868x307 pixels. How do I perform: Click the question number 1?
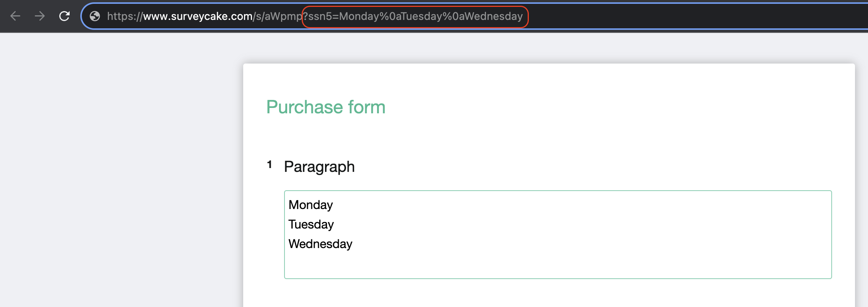270,165
